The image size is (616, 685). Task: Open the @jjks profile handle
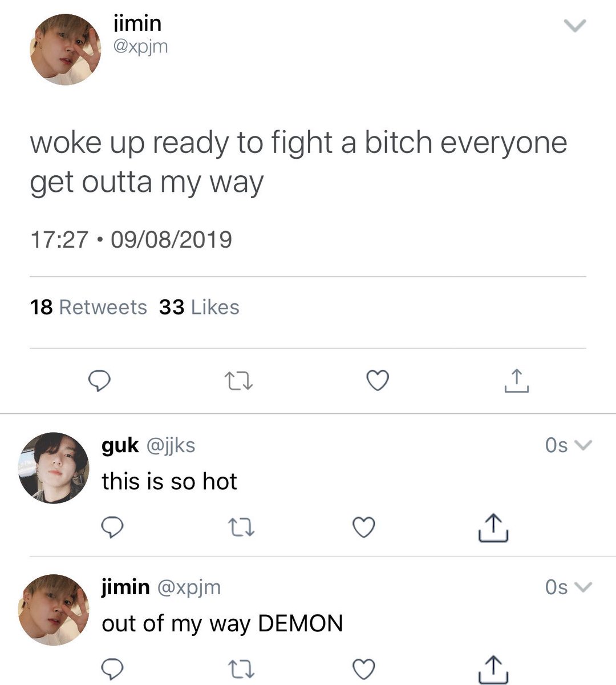point(171,445)
